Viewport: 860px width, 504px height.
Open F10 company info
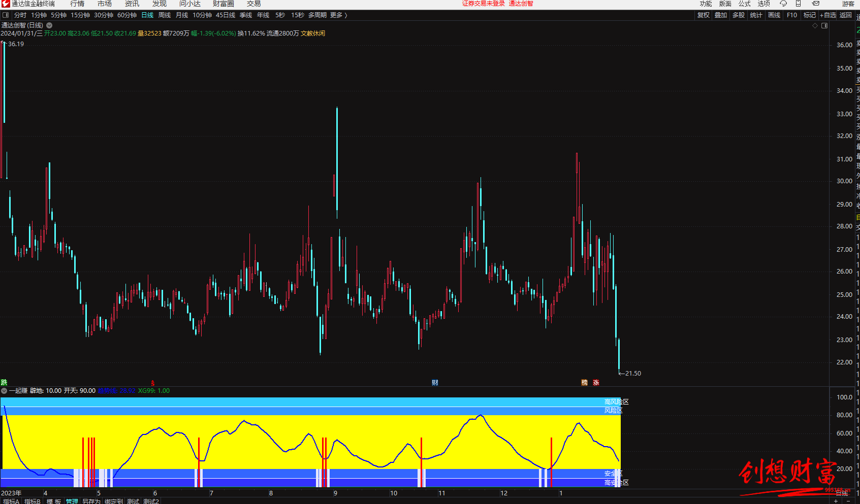(x=792, y=15)
